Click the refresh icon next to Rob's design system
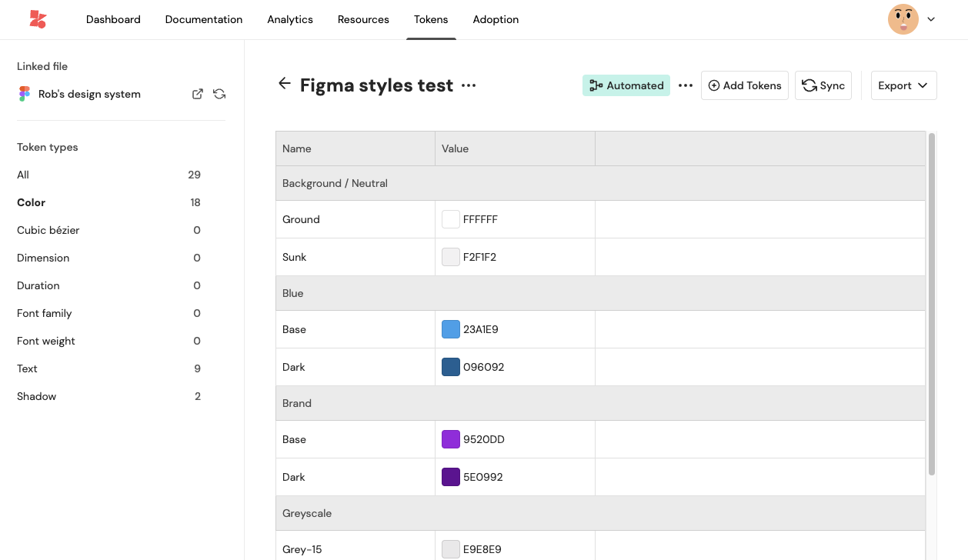 pos(219,94)
